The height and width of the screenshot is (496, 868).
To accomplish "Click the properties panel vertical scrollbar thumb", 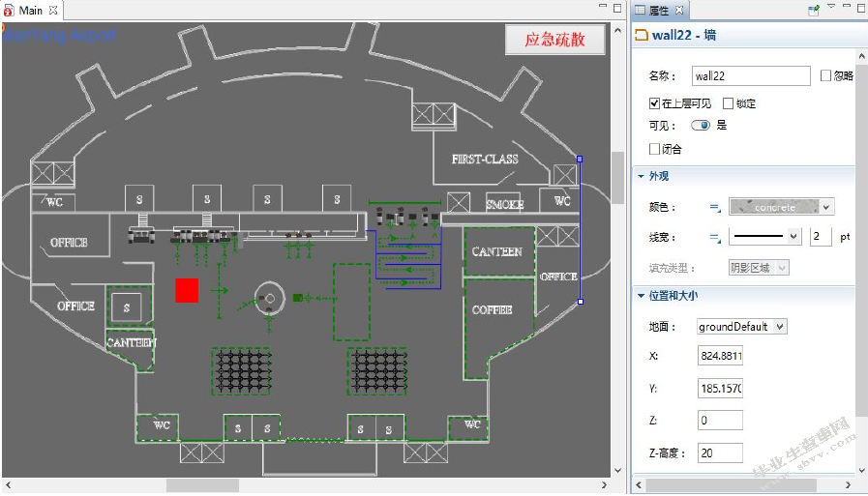I will (x=861, y=242).
